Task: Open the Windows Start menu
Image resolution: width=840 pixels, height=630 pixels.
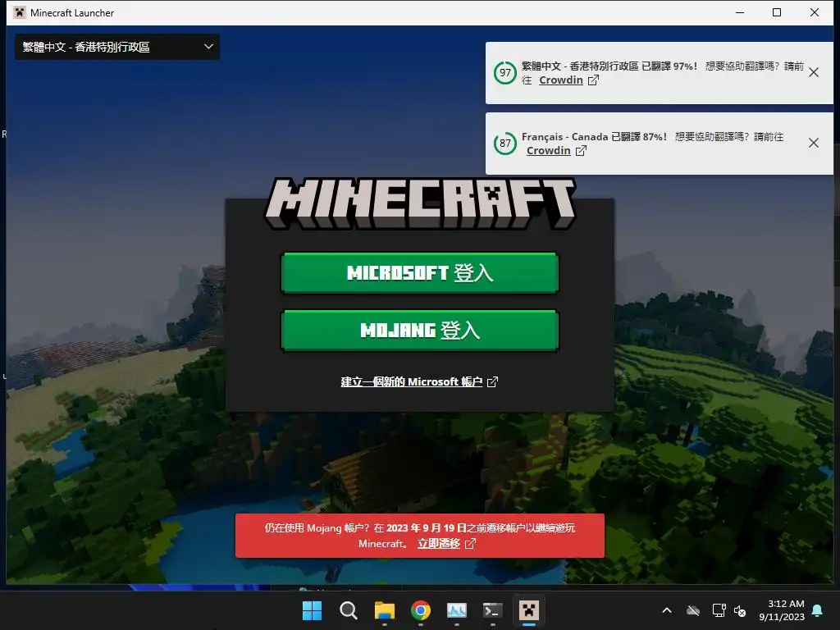Action: 312,610
